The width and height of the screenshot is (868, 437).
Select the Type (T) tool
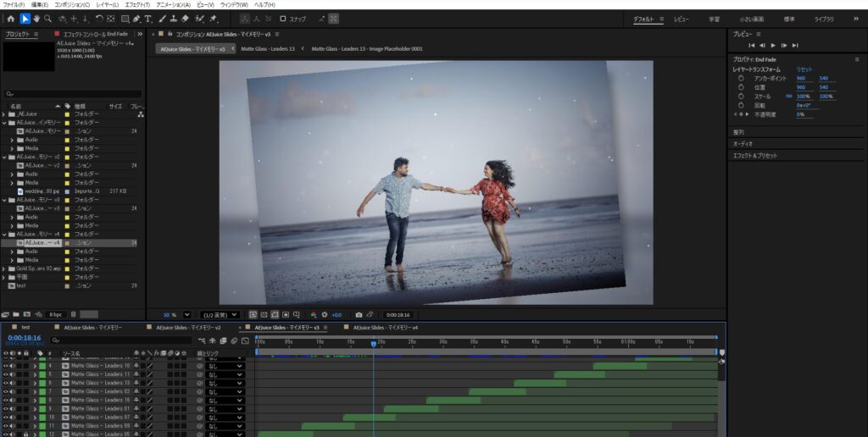148,19
